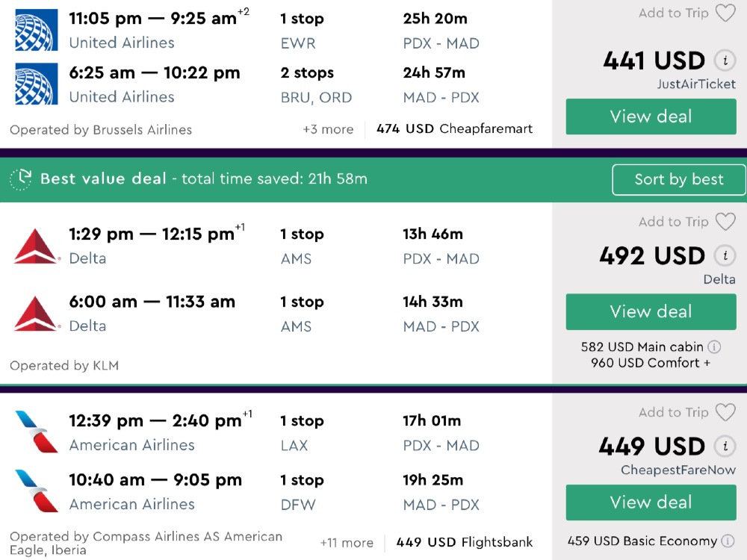Select the 960 USD Comfort + fare option
Viewport: 747px width, 560px height.
pyautogui.click(x=651, y=363)
